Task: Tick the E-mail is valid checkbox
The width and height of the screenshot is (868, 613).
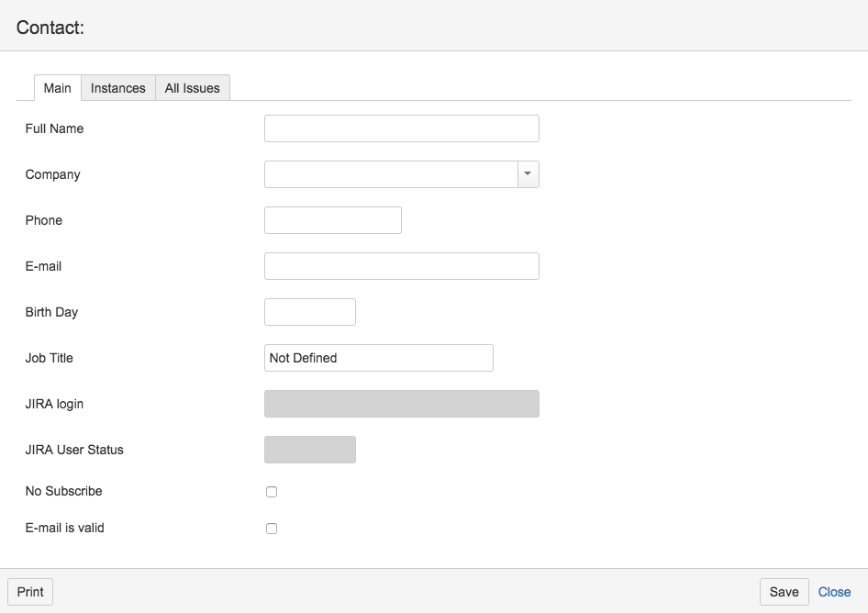Action: 272,529
